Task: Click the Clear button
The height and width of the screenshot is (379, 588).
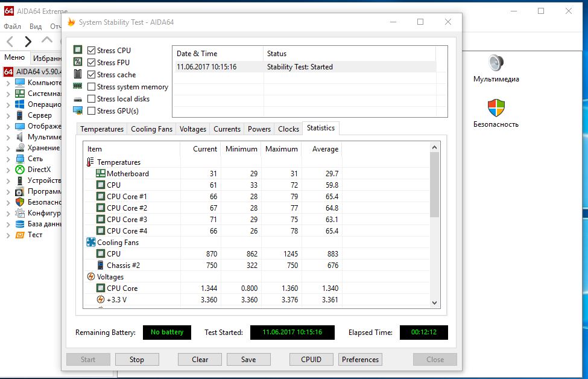Action: point(200,360)
